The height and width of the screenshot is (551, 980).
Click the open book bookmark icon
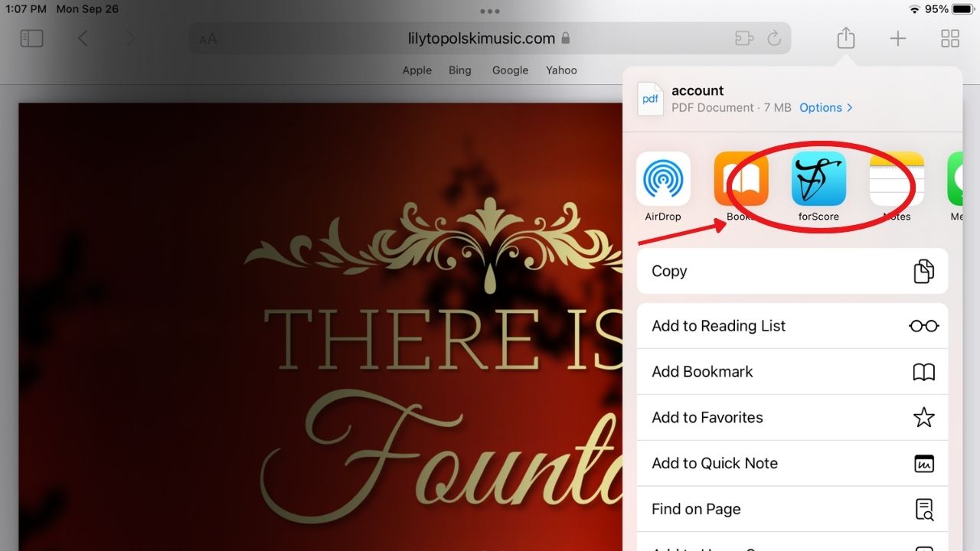tap(924, 372)
